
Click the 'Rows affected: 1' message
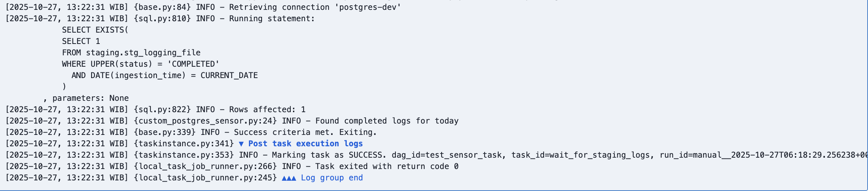tap(267, 110)
